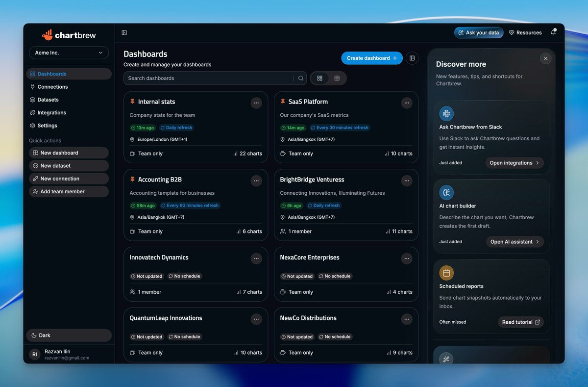Click razvanilin@gmail.com user email
588x387 pixels.
67,358
